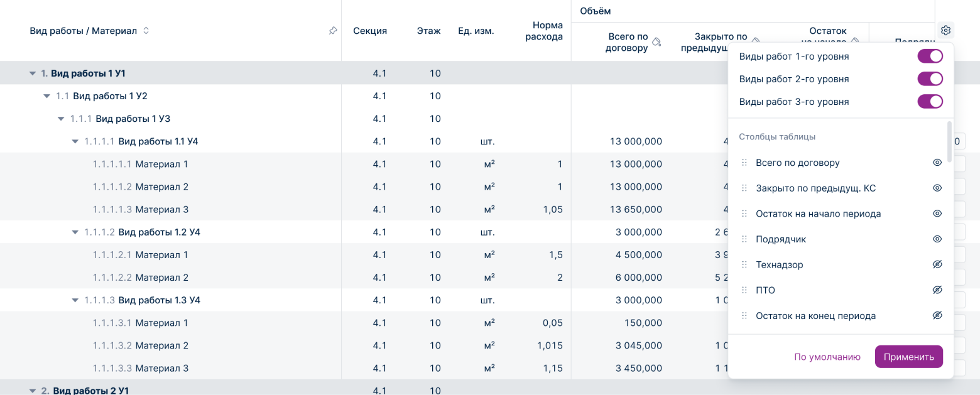Turn off 'Виды работ 1-го уровня'
This screenshot has height=395, width=980.
[930, 57]
